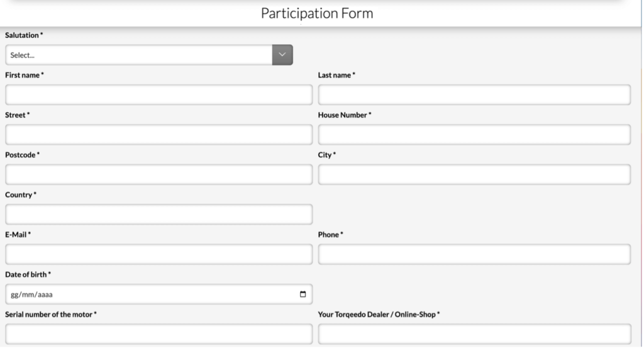Expand the Salutation dropdown arrow
Screen dimensions: 644x348
tap(282, 55)
